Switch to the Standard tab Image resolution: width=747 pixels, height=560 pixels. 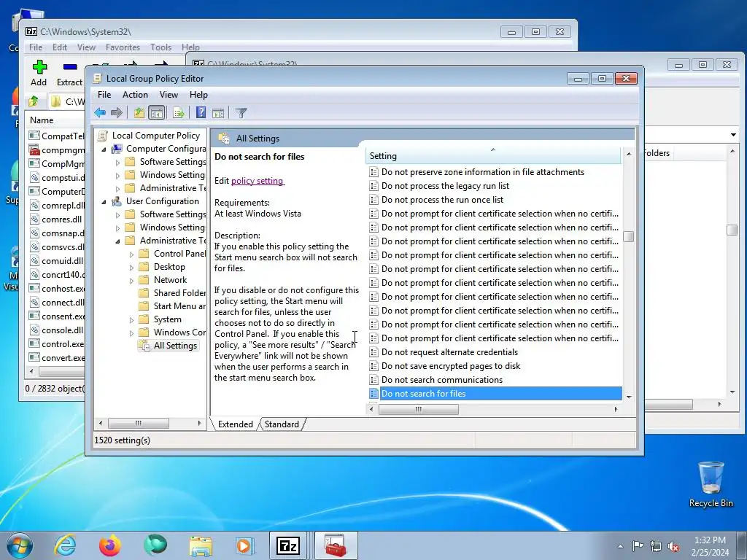(282, 424)
